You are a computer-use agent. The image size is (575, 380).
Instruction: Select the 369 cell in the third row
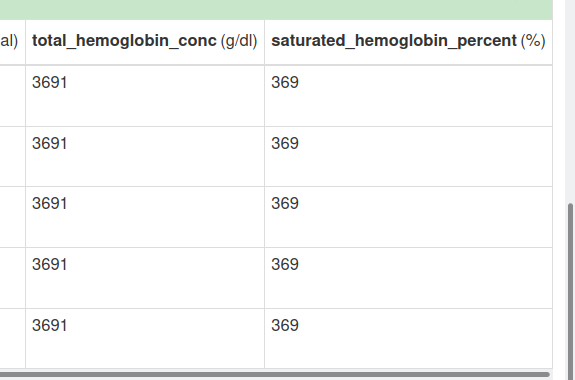408,217
